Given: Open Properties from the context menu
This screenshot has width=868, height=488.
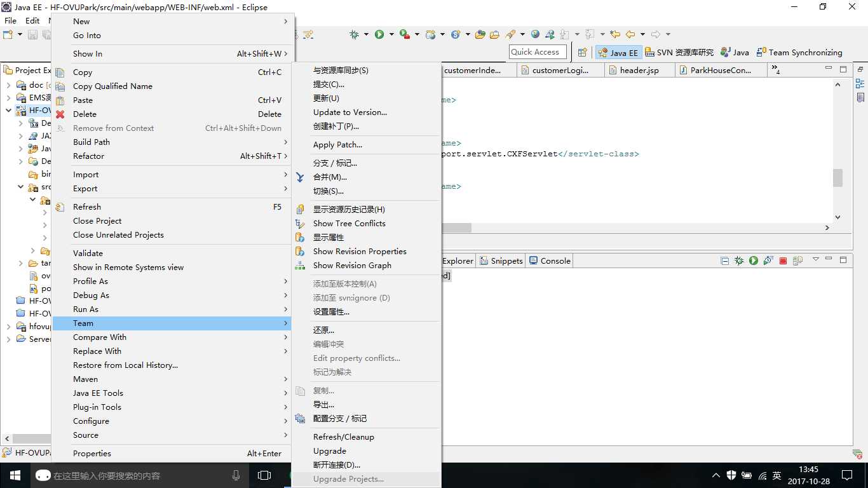Looking at the screenshot, I should pyautogui.click(x=92, y=454).
